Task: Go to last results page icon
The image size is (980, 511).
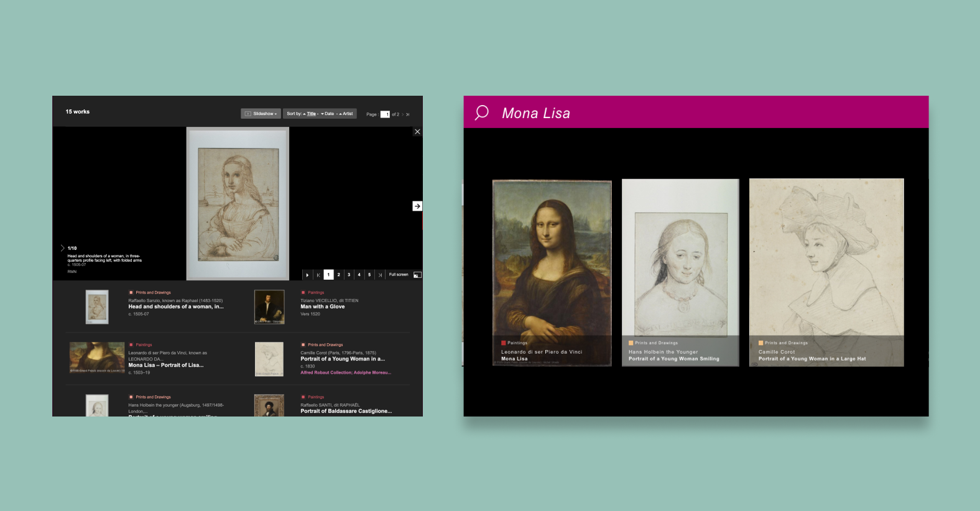Action: click(408, 114)
